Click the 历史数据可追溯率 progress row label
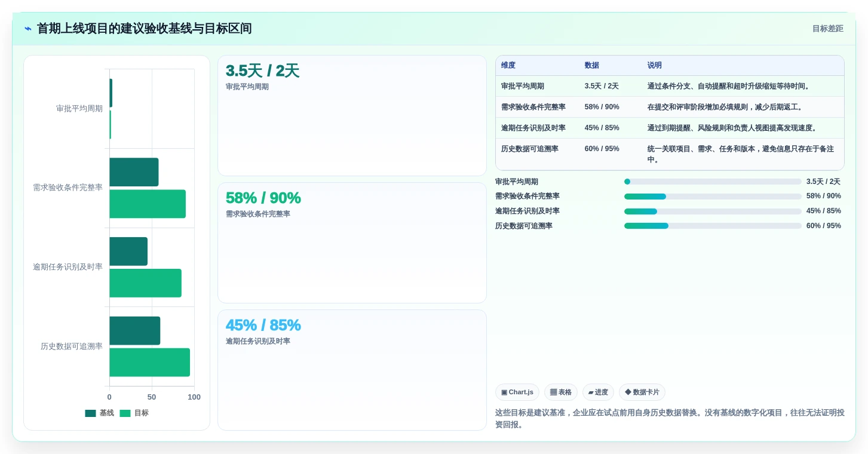This screenshot has height=454, width=868. pyautogui.click(x=524, y=226)
